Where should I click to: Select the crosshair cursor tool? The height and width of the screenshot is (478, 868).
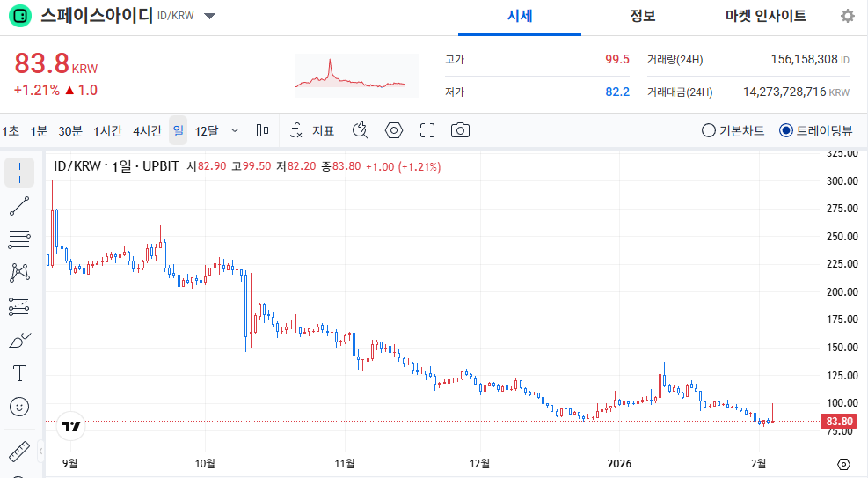[19, 173]
